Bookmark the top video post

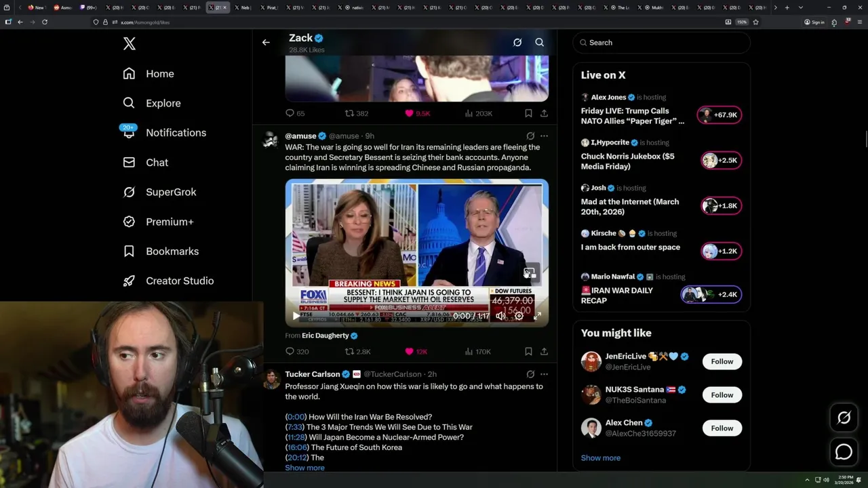[528, 113]
